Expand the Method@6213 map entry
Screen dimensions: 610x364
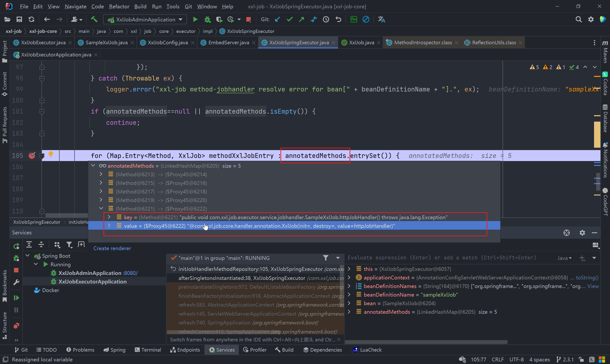pyautogui.click(x=101, y=174)
